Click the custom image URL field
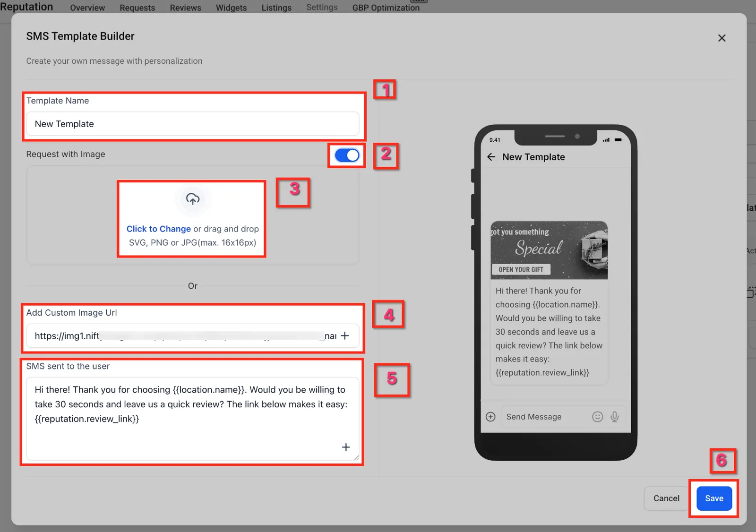Image resolution: width=756 pixels, height=532 pixels. pyautogui.click(x=192, y=335)
